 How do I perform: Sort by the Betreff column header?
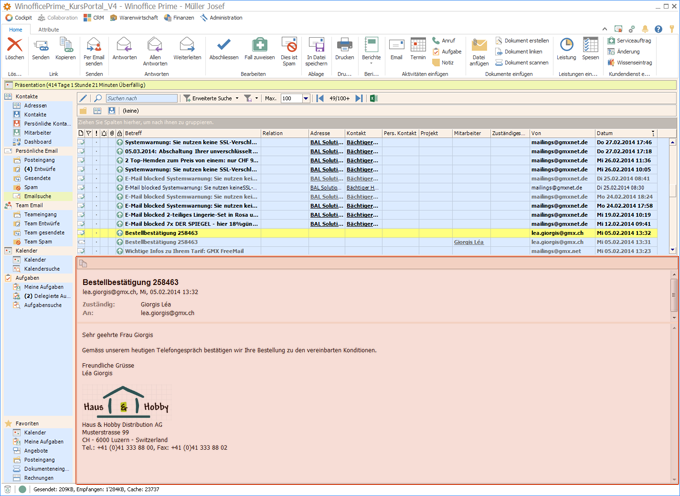tap(192, 133)
